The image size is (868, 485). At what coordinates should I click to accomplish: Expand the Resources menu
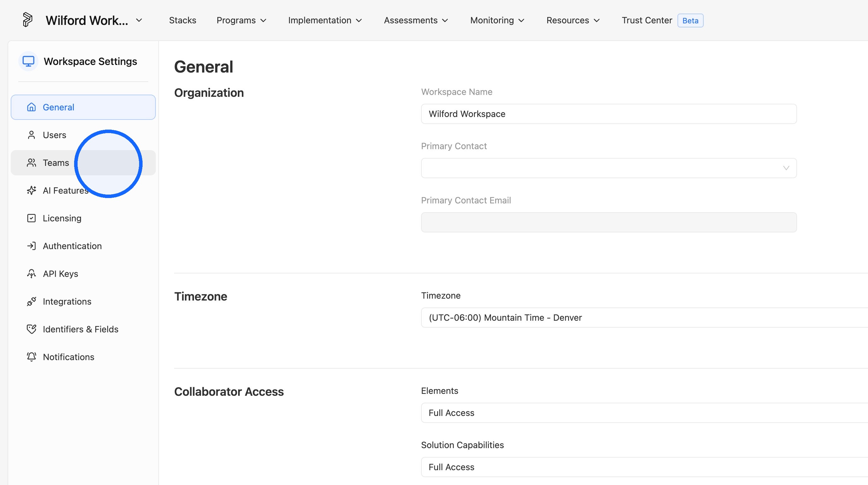tap(573, 20)
